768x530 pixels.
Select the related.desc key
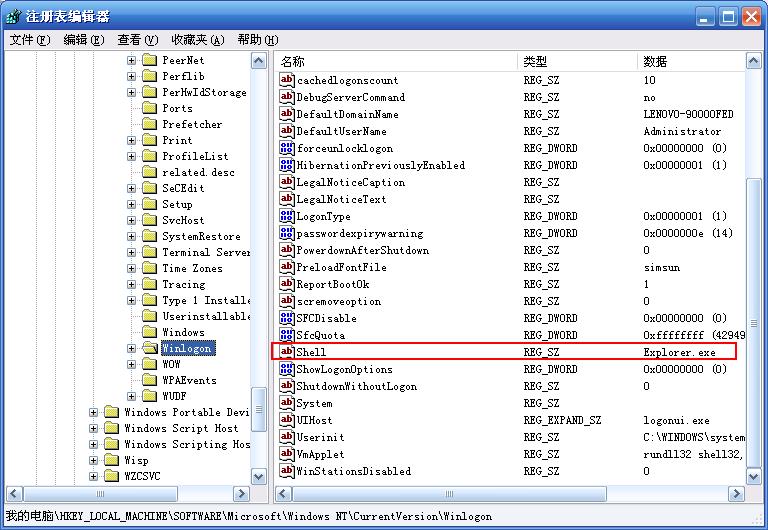pos(198,172)
